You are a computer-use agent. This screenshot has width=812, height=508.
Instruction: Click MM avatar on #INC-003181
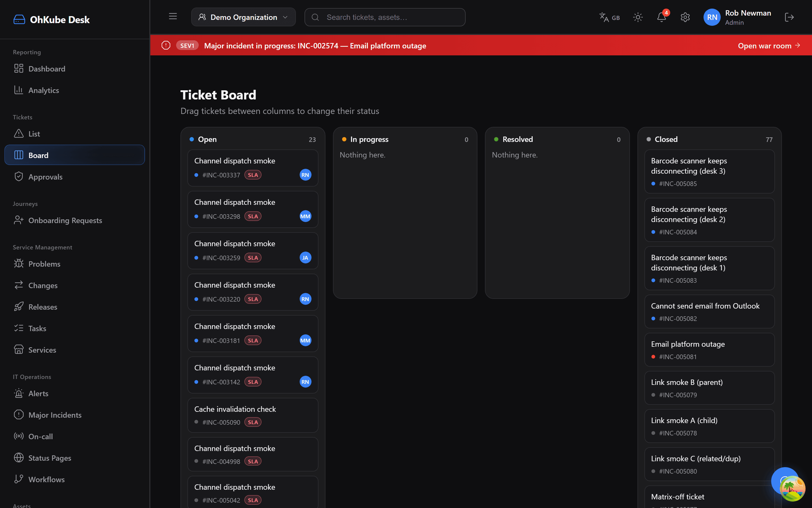click(305, 340)
